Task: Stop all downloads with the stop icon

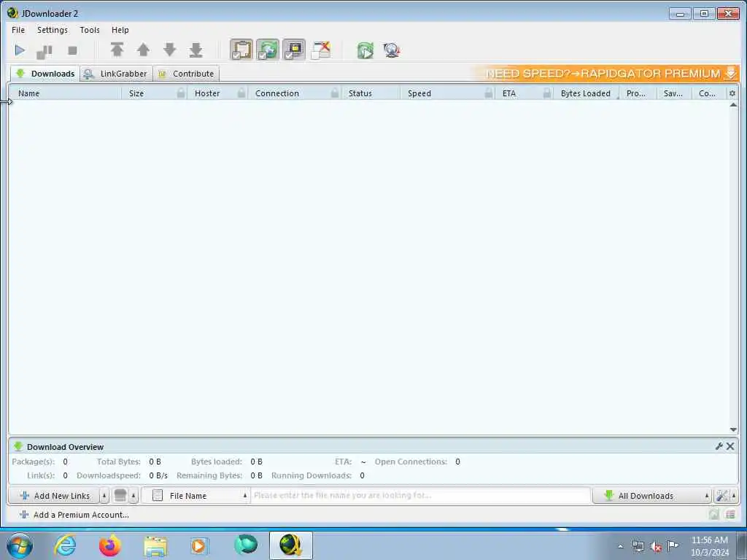Action: click(72, 50)
